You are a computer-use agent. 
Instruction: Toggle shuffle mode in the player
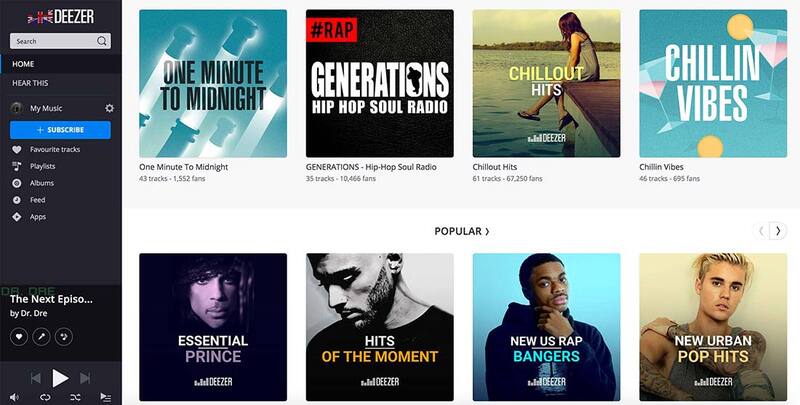click(75, 397)
